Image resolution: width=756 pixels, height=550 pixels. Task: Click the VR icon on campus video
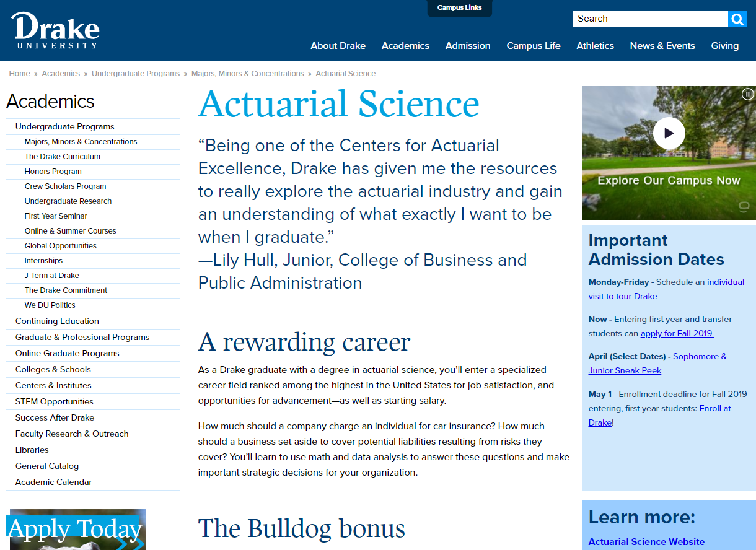pyautogui.click(x=744, y=206)
